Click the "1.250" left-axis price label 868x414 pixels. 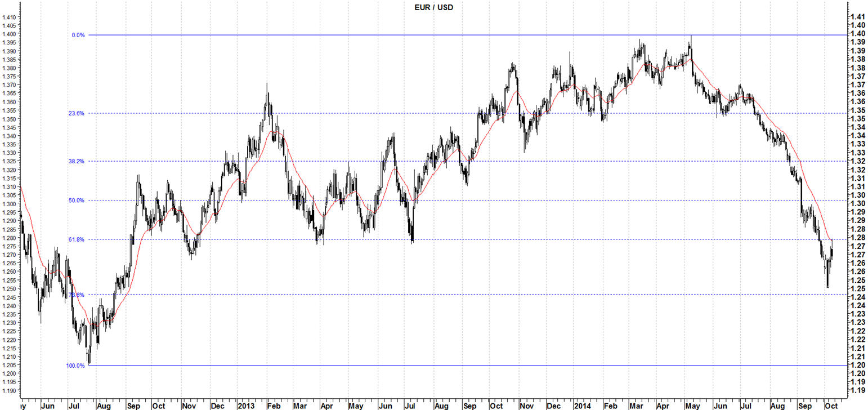[x=9, y=288]
